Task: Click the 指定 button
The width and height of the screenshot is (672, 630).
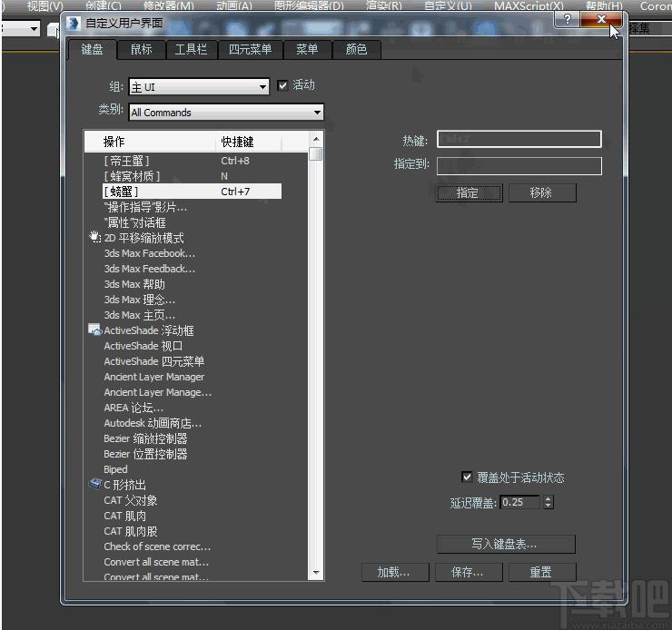Action: point(469,192)
